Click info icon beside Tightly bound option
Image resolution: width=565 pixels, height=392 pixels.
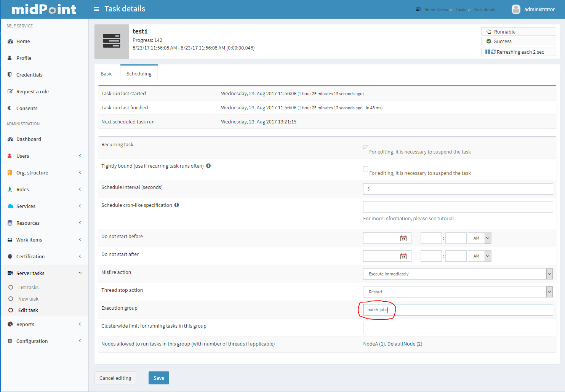click(x=208, y=166)
